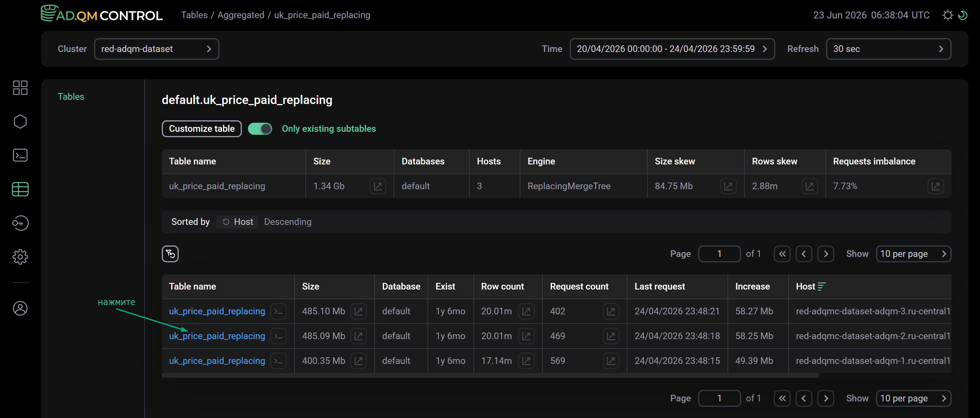The height and width of the screenshot is (418, 980).
Task: Open chart for request count 569
Action: pos(611,361)
